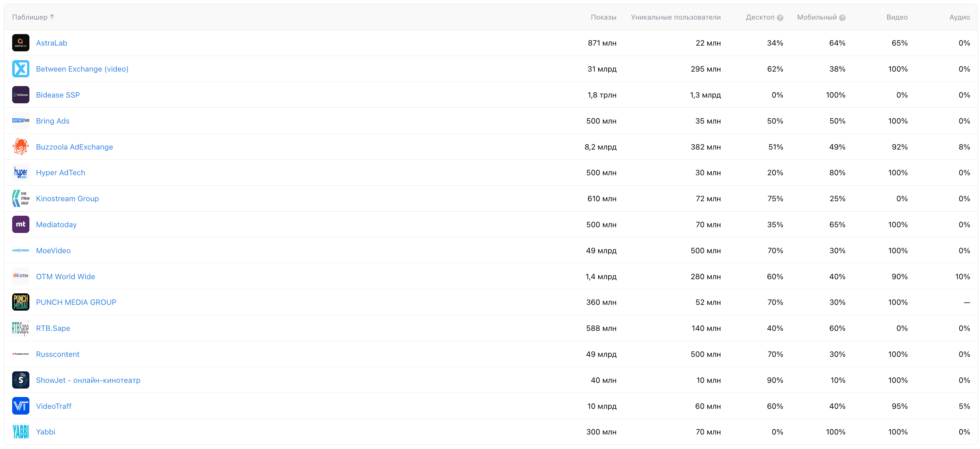Image resolution: width=980 pixels, height=449 pixels.
Task: Click the OTM World Wide logo icon
Action: (x=21, y=276)
